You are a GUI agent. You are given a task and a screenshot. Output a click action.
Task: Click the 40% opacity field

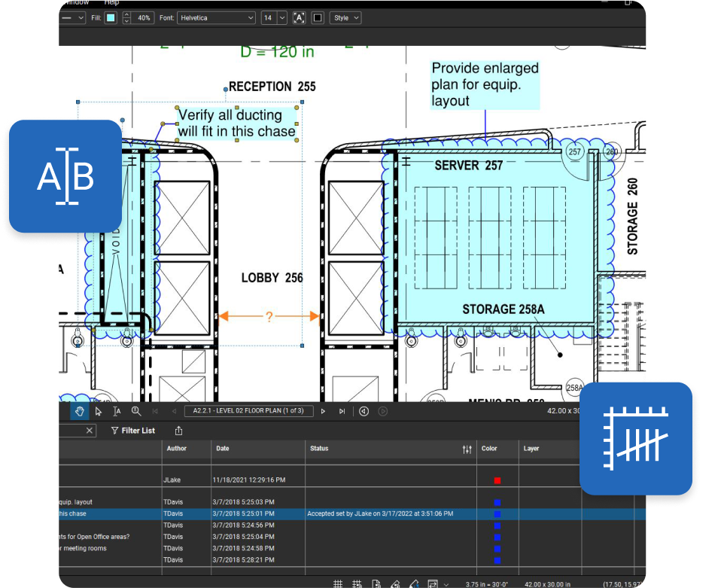coord(142,18)
